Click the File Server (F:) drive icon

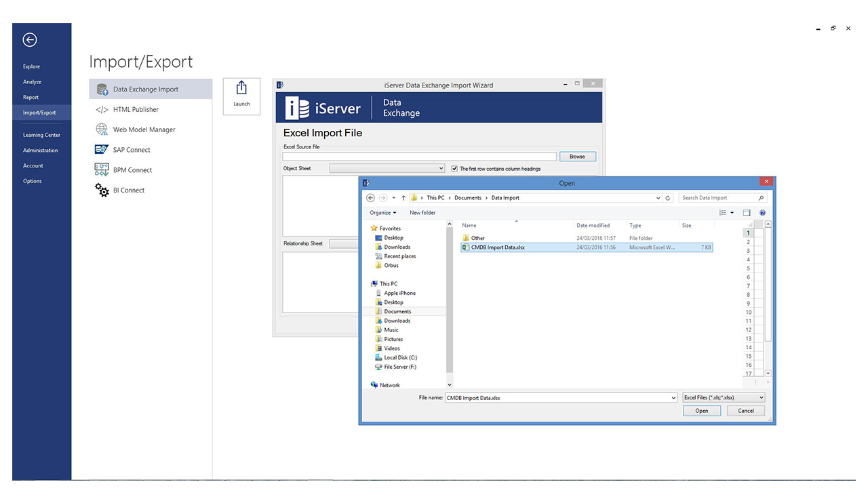[378, 367]
